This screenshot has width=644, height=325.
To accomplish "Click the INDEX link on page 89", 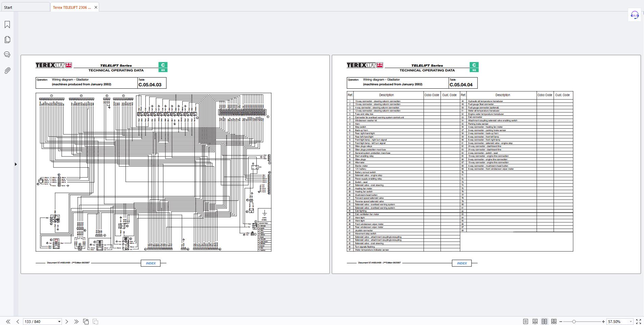I will point(151,263).
